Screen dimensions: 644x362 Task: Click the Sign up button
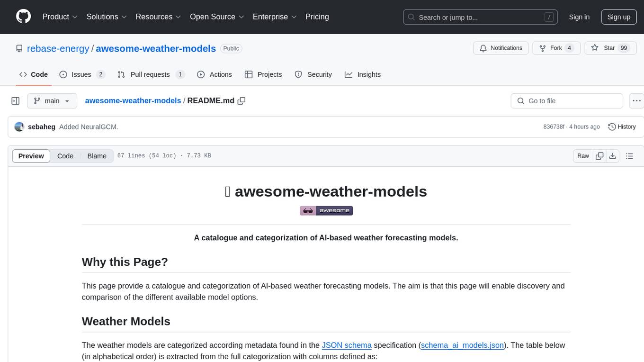point(619,17)
